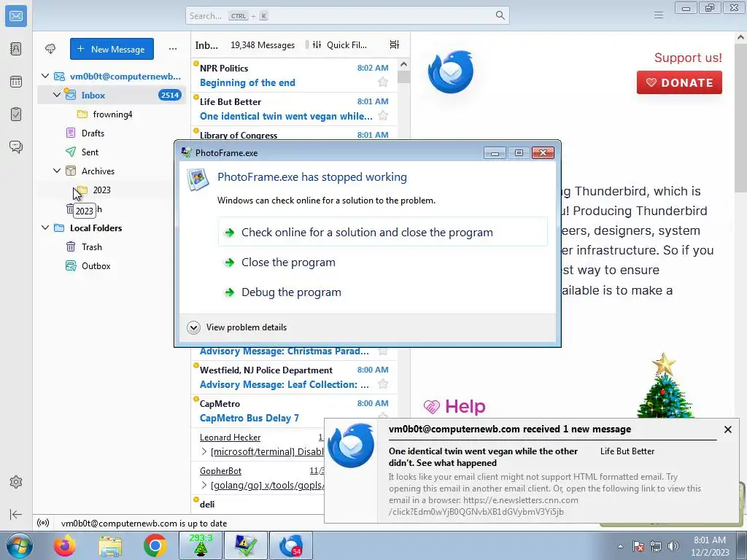Viewport: 747px width, 560px height.
Task: Click the volume speaker tray icon
Action: tap(673, 546)
